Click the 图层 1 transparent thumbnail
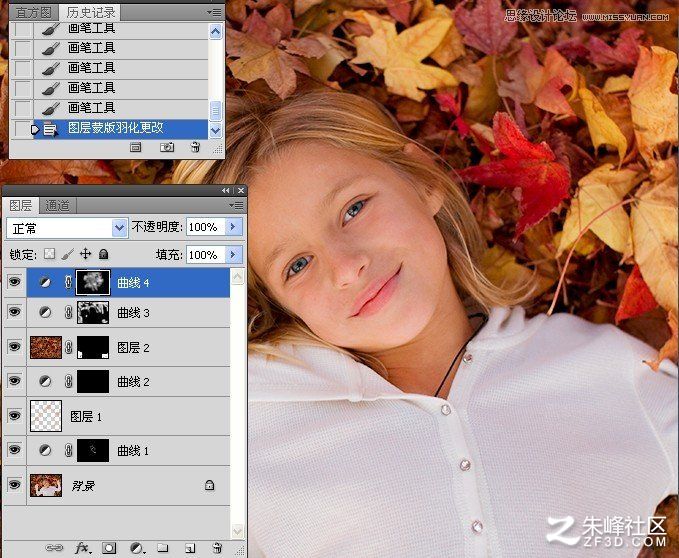This screenshot has width=679, height=558. 46,416
